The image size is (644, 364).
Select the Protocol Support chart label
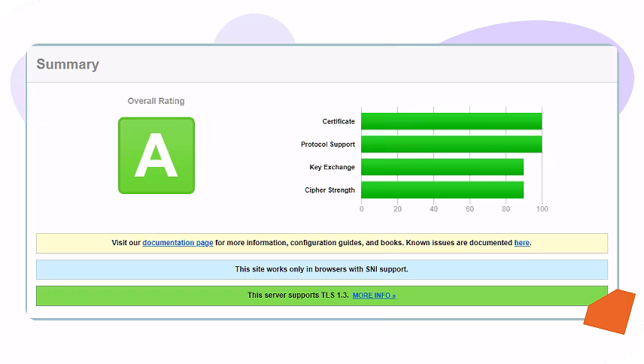click(328, 144)
